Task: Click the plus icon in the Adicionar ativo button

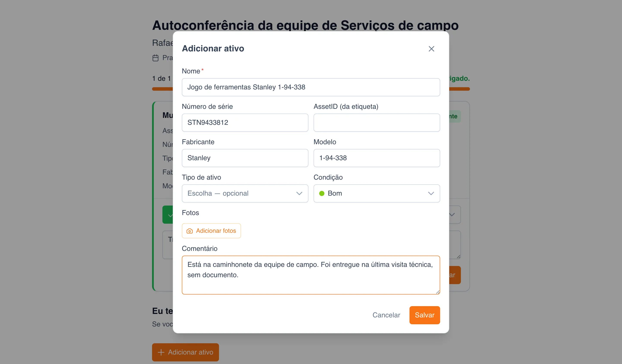Action: coord(161,352)
